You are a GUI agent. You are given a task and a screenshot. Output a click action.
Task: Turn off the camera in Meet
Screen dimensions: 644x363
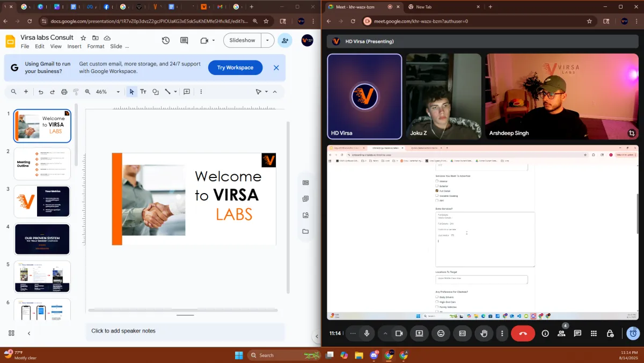pos(399,333)
